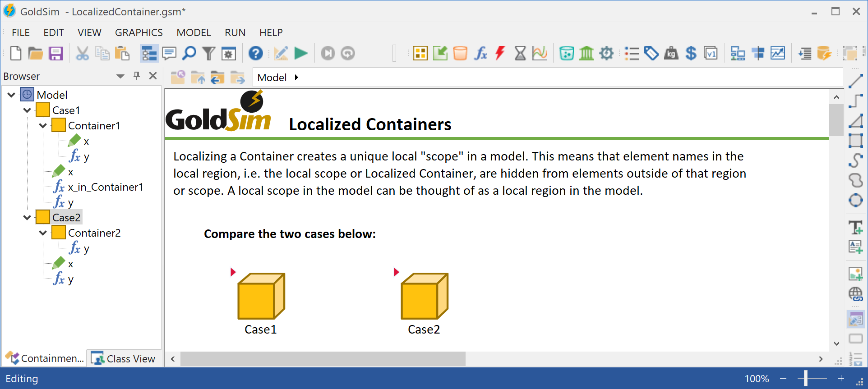Image resolution: width=868 pixels, height=389 pixels.
Task: Select the line drawing tool
Action: (x=855, y=81)
